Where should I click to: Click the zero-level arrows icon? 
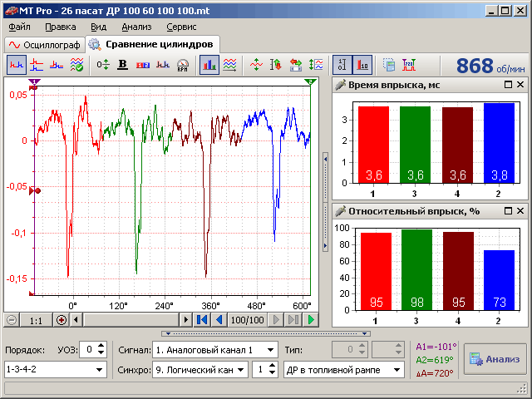(102, 65)
